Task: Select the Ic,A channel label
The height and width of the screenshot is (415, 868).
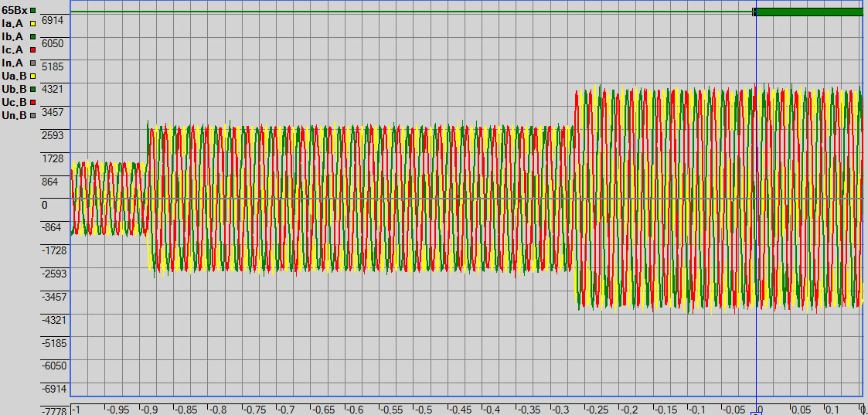Action: pyautogui.click(x=12, y=49)
